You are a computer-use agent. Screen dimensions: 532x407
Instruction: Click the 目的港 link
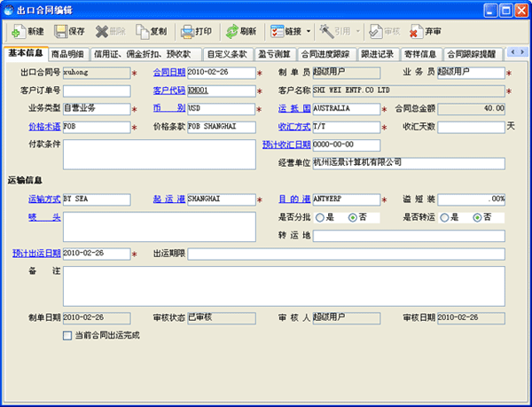pos(294,200)
